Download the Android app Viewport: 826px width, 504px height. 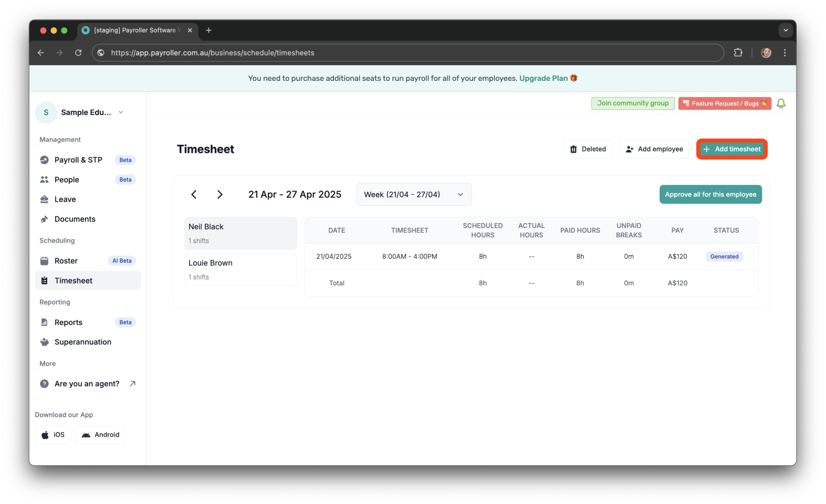click(100, 435)
